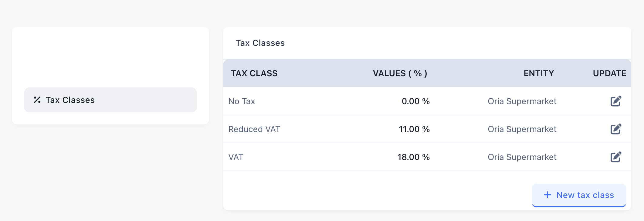Screen dimensions: 644x221
Task: Click the VALUES ( % ) column header
Action: point(400,73)
